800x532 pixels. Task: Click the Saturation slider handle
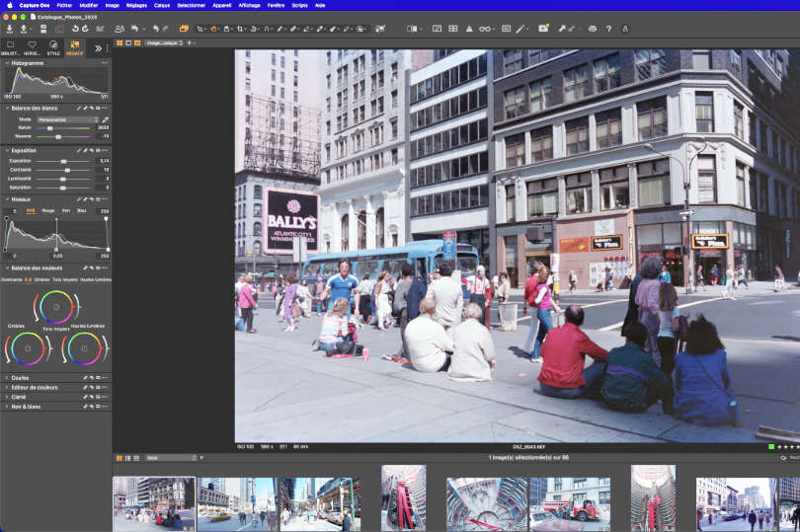pyautogui.click(x=63, y=188)
